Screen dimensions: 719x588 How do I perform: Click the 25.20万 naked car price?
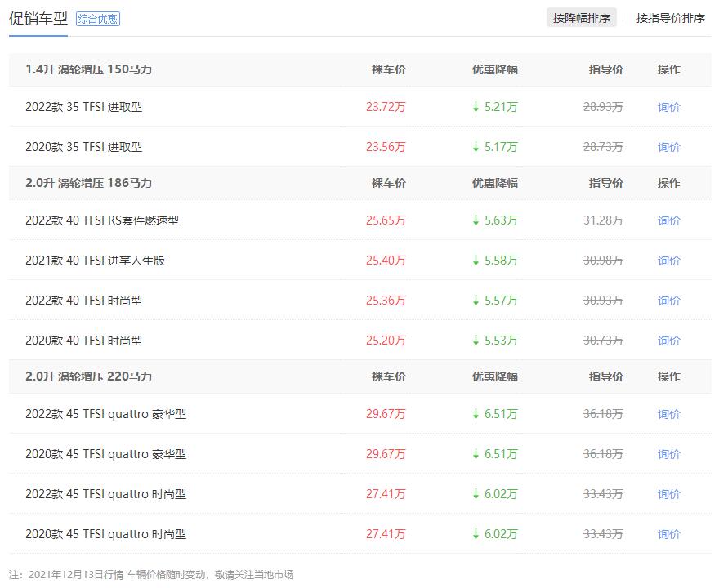point(386,341)
